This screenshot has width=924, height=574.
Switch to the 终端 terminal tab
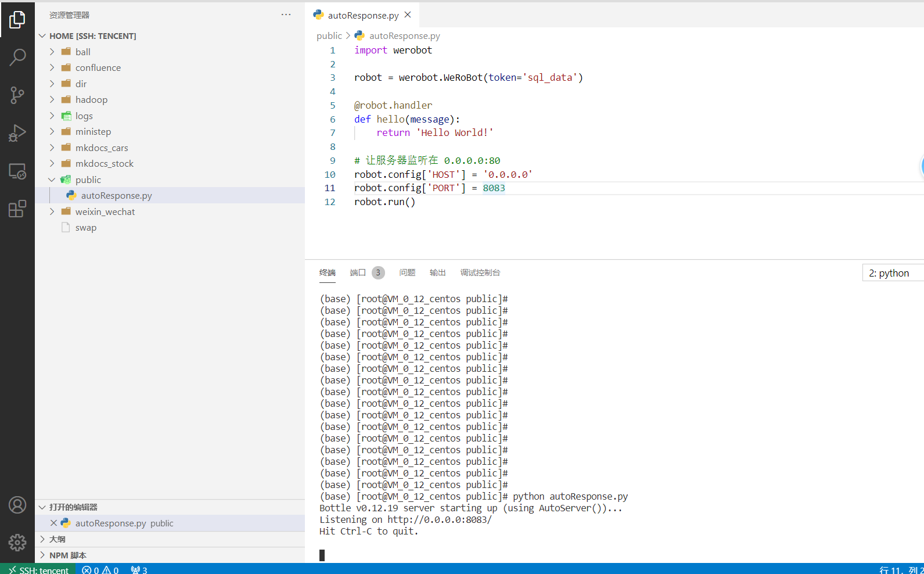(x=328, y=272)
